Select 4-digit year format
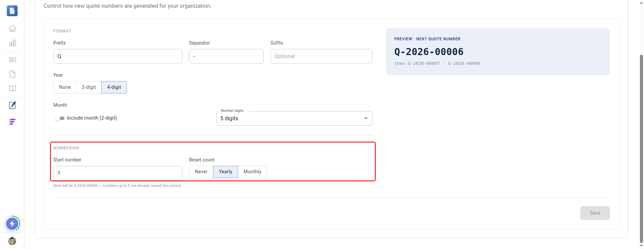This screenshot has width=644, height=249. click(x=114, y=87)
